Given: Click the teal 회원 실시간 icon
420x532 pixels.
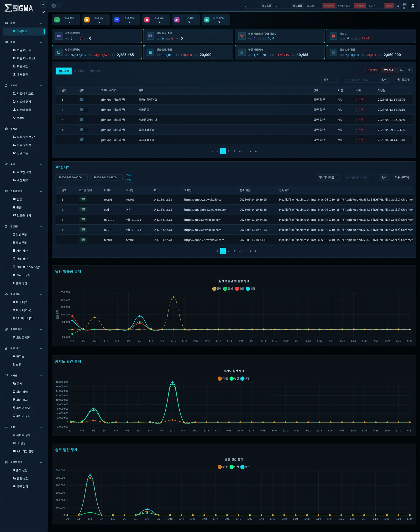Looking at the screenshot, I should [207, 20].
